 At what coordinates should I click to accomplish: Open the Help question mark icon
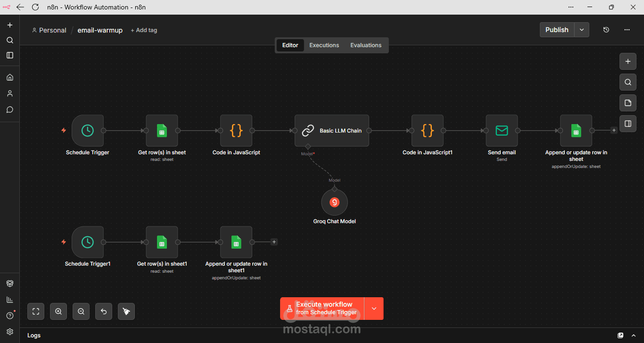(x=10, y=316)
